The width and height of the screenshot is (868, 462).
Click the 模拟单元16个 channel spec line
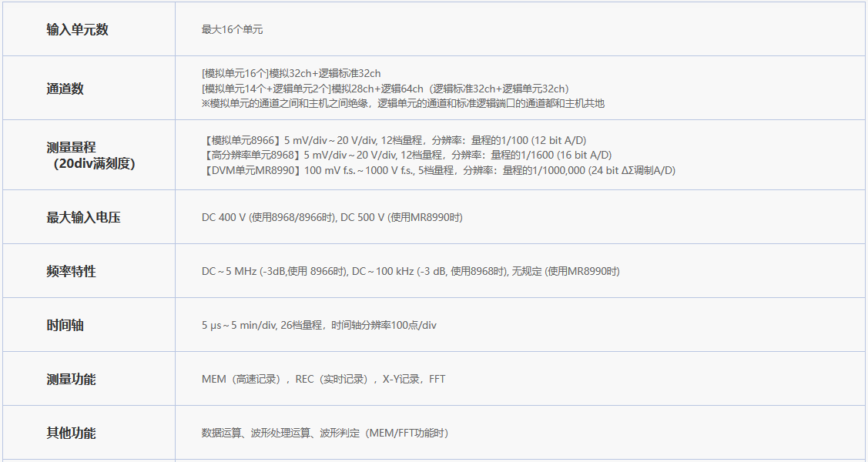point(291,74)
